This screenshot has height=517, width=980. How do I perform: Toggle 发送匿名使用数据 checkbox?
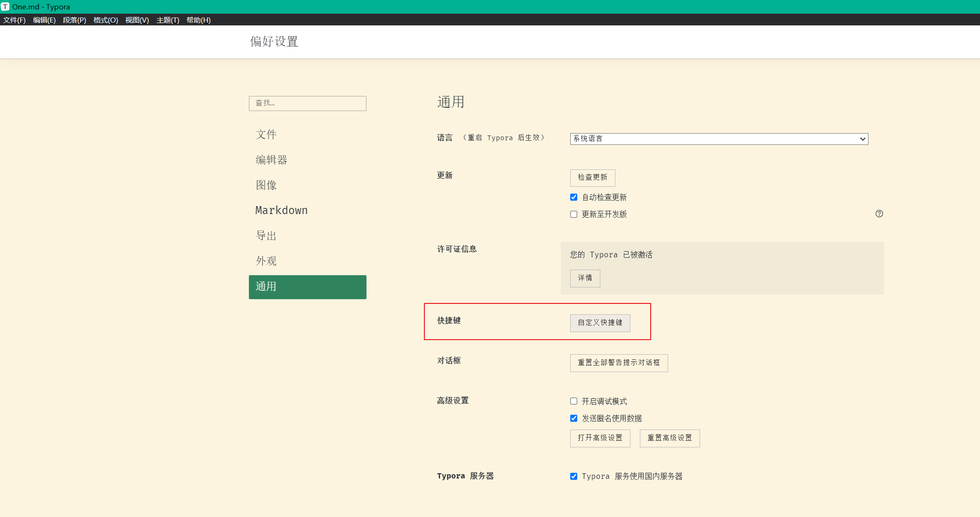coord(574,418)
